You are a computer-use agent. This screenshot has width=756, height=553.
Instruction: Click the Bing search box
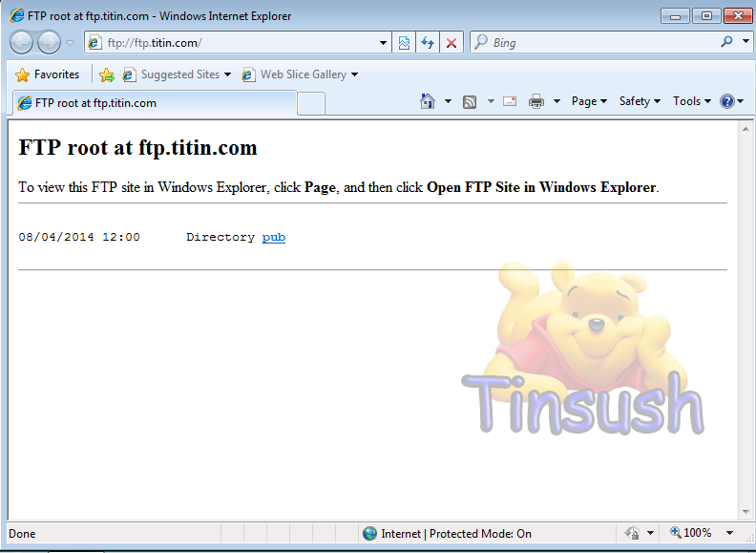click(x=593, y=43)
